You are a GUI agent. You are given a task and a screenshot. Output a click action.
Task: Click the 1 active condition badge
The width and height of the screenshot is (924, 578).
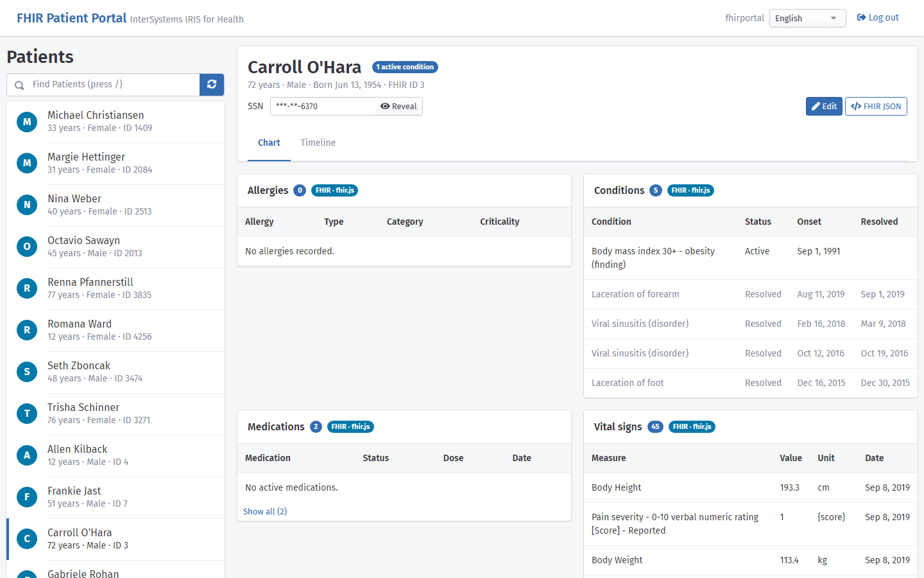[405, 67]
